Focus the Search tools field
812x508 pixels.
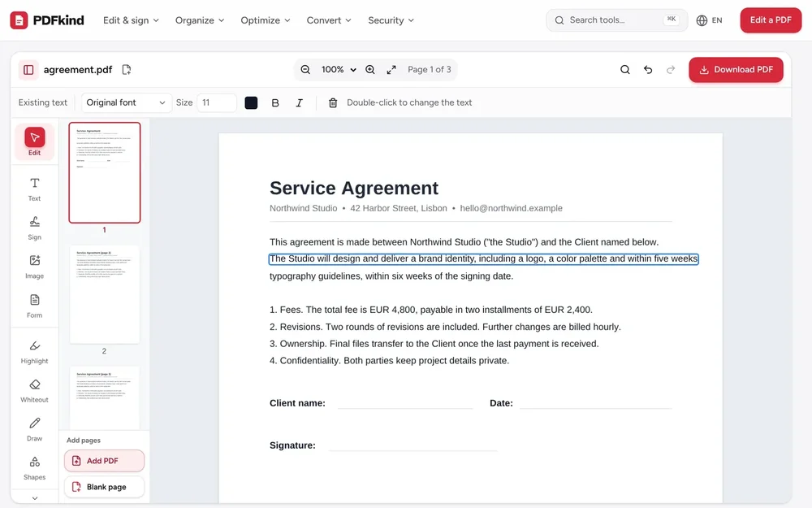616,20
